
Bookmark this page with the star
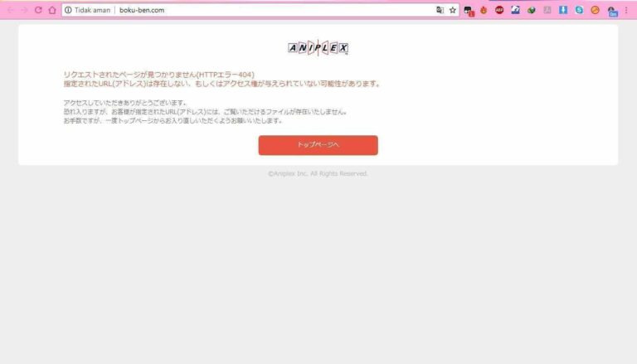453,10
